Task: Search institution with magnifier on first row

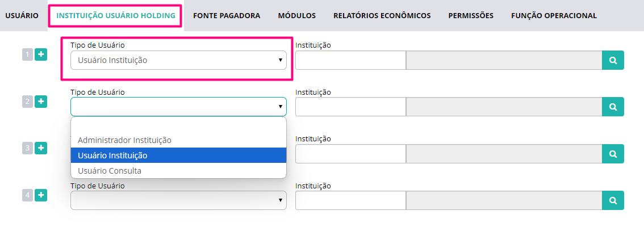Action: (613, 60)
